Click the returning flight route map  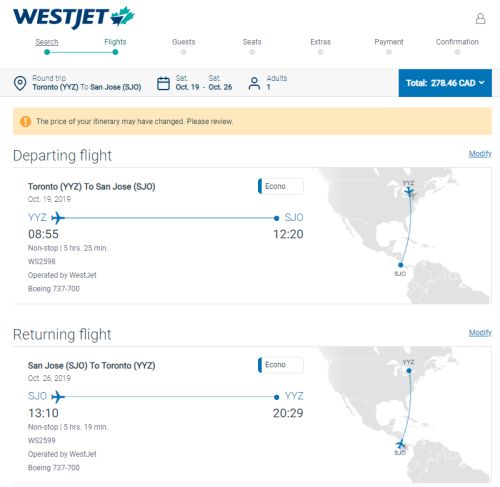click(403, 415)
